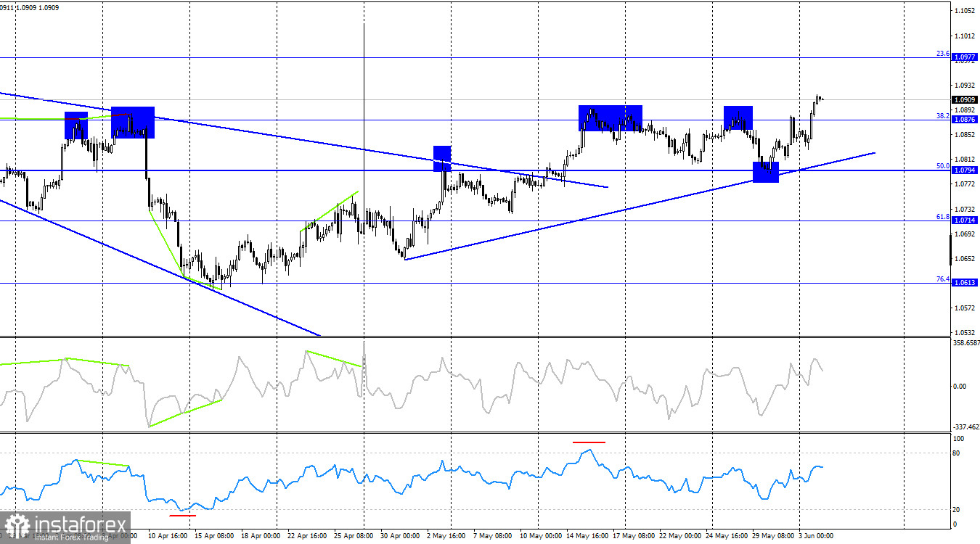Click the 17 May 08:00 date label
The width and height of the screenshot is (980, 544).
pos(635,537)
